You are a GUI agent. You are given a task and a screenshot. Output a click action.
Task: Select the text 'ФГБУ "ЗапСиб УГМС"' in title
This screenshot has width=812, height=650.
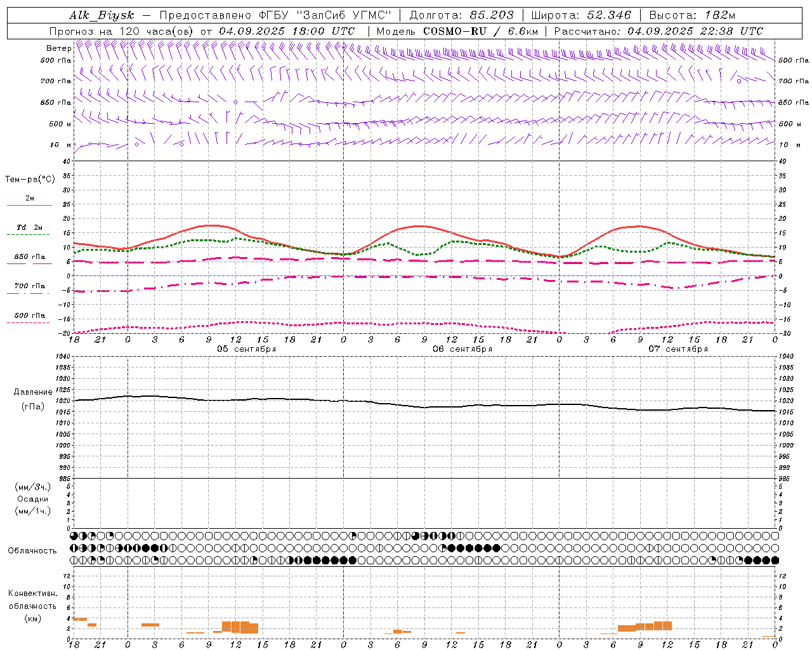(x=326, y=15)
